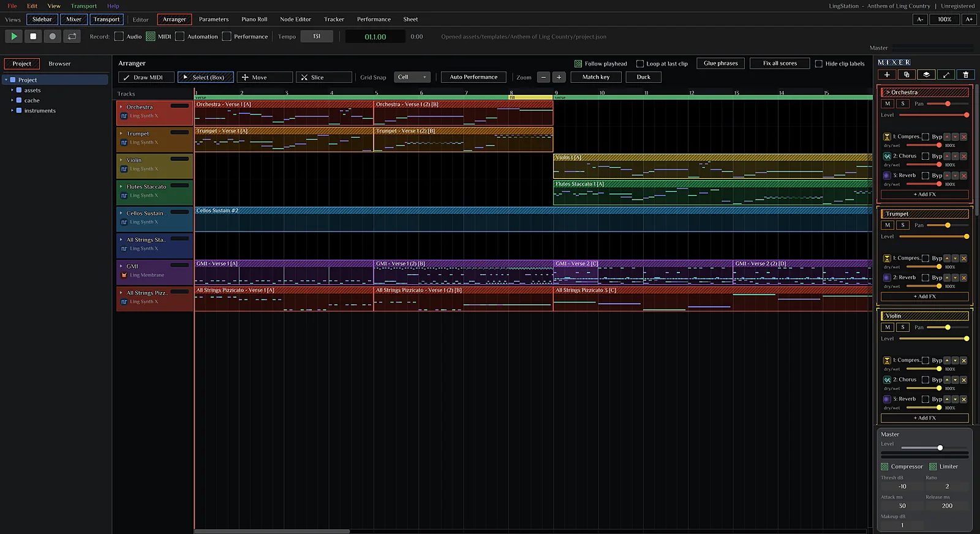
Task: Click the Fix all scores button
Action: click(x=780, y=63)
